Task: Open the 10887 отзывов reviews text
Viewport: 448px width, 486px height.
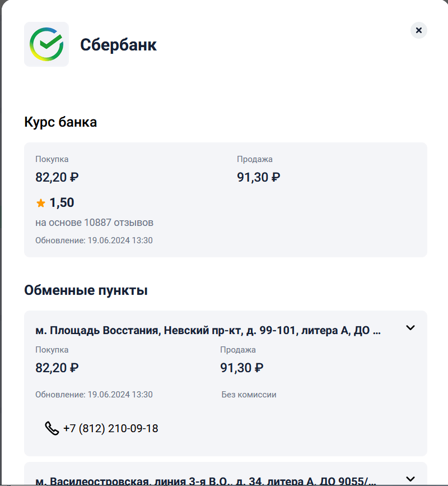Action: [x=94, y=223]
